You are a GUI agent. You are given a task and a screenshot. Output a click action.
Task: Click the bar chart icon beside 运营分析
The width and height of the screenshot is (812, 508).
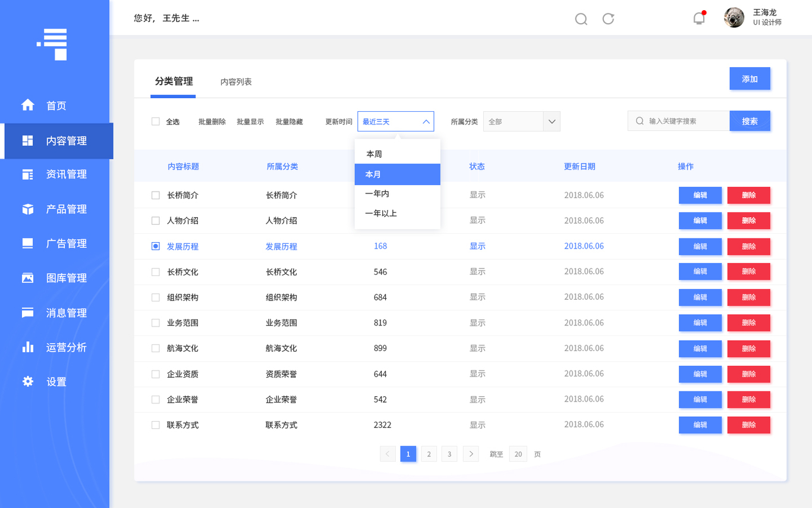coord(28,347)
